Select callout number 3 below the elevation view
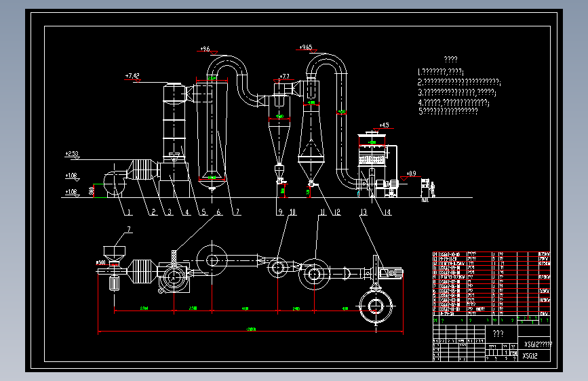 click(x=170, y=212)
